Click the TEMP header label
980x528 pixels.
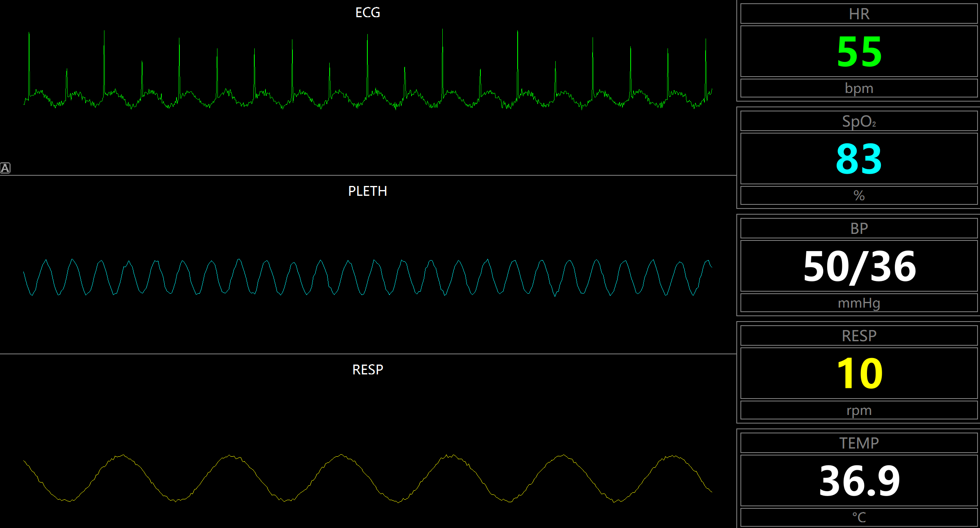pyautogui.click(x=859, y=443)
